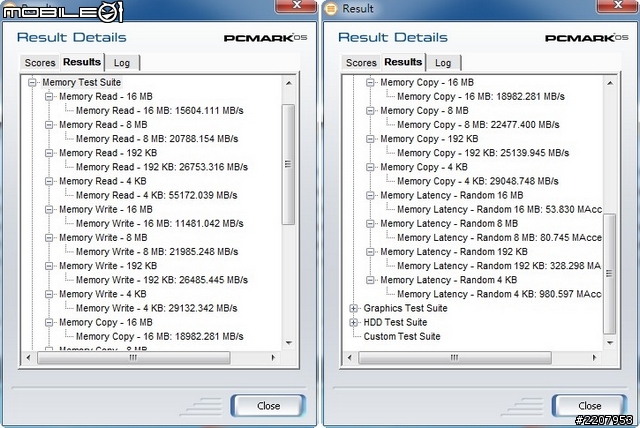The image size is (640, 428).
Task: Collapse Memory Latency - Random 4 KB node
Action: click(x=370, y=280)
